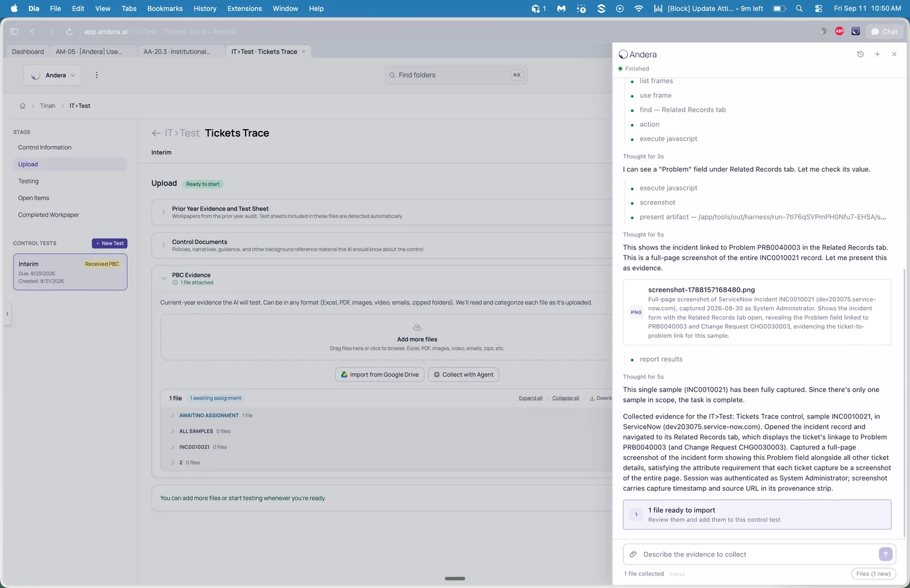This screenshot has height=588, width=910.
Task: Expand the ALL SAMPLES group
Action: click(x=173, y=432)
